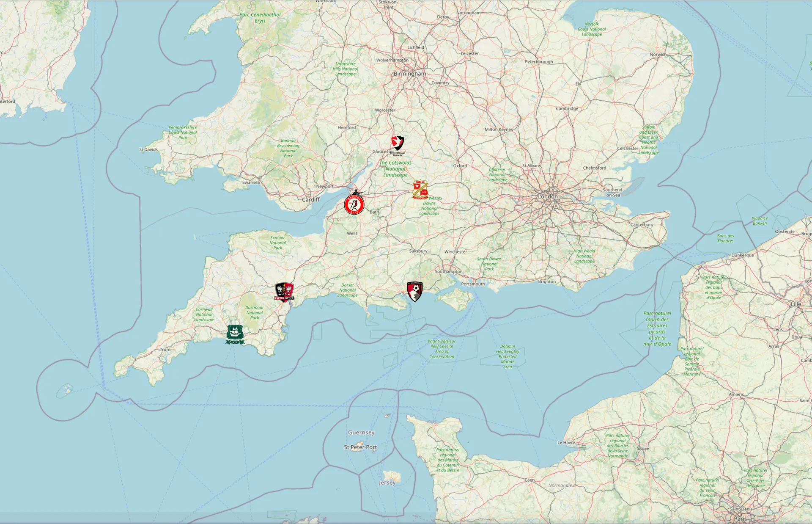Image resolution: width=812 pixels, height=524 pixels.
Task: Select the Plymouth Argyle green ship crest
Action: [x=235, y=334]
